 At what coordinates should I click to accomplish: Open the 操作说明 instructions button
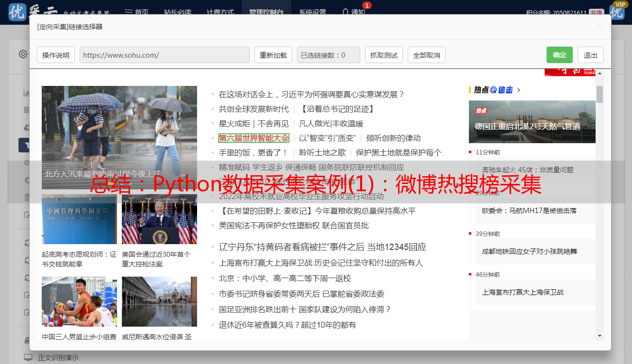tap(56, 55)
